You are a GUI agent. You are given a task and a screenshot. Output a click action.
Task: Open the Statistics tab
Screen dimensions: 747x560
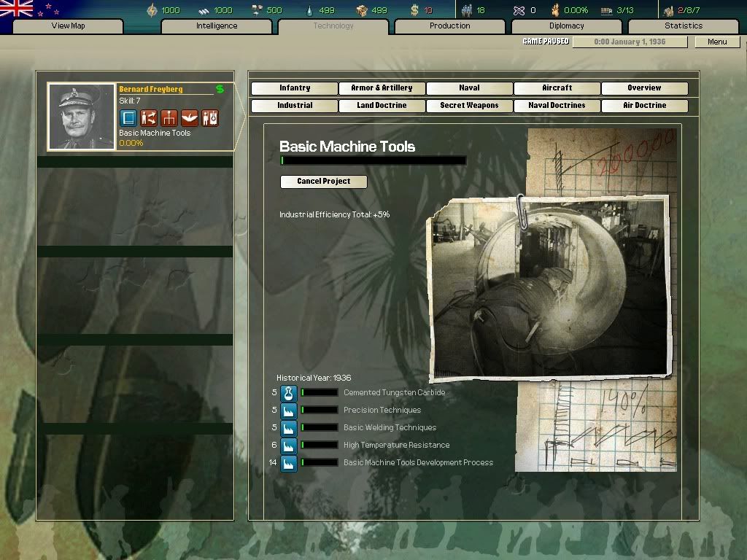point(683,26)
